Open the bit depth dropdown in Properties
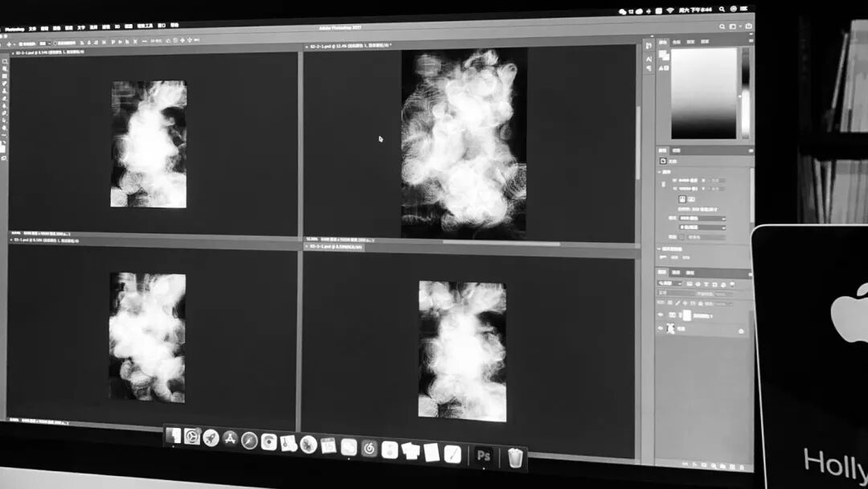 coord(702,227)
